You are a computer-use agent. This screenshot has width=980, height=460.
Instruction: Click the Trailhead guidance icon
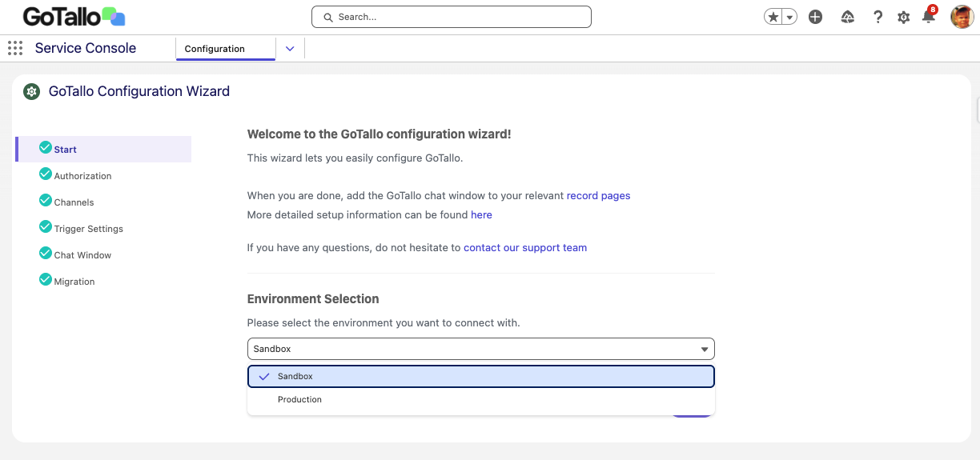pos(848,17)
